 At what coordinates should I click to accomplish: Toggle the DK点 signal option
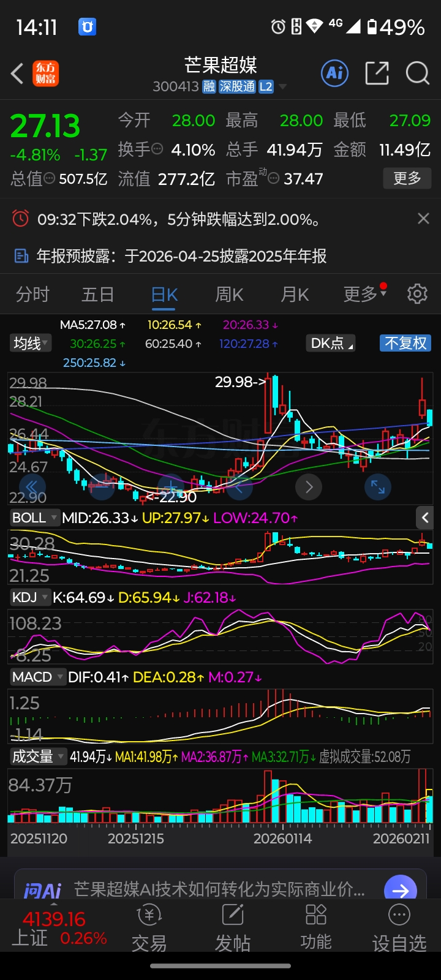[x=332, y=343]
